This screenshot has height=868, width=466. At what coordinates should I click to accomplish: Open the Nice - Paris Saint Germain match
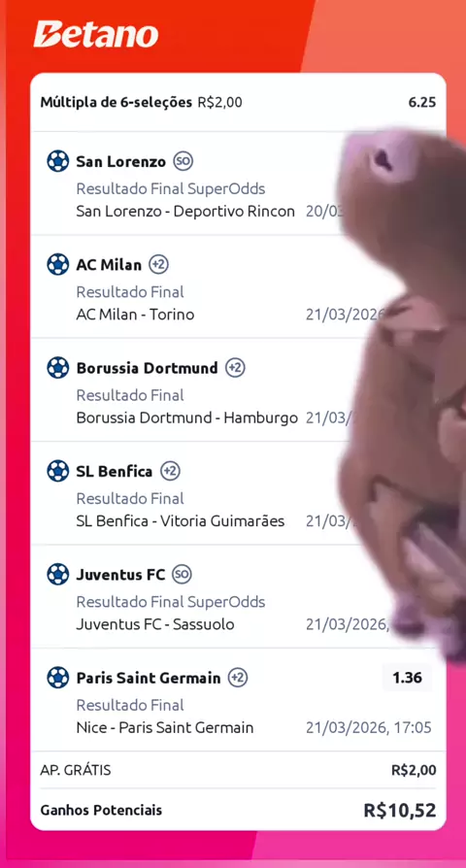[164, 727]
